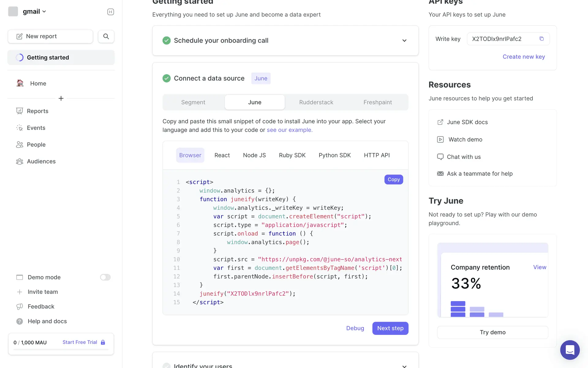Click the green check on the onboarding call

tap(166, 40)
